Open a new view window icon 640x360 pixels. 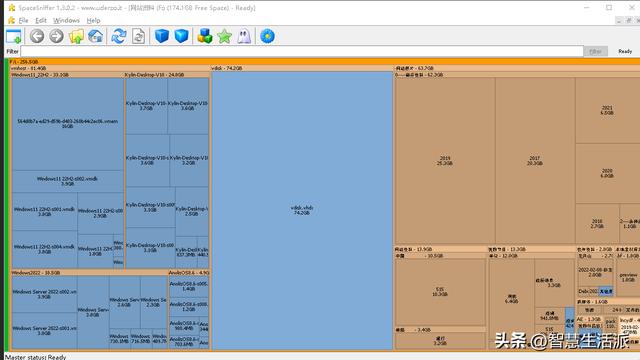point(13,36)
